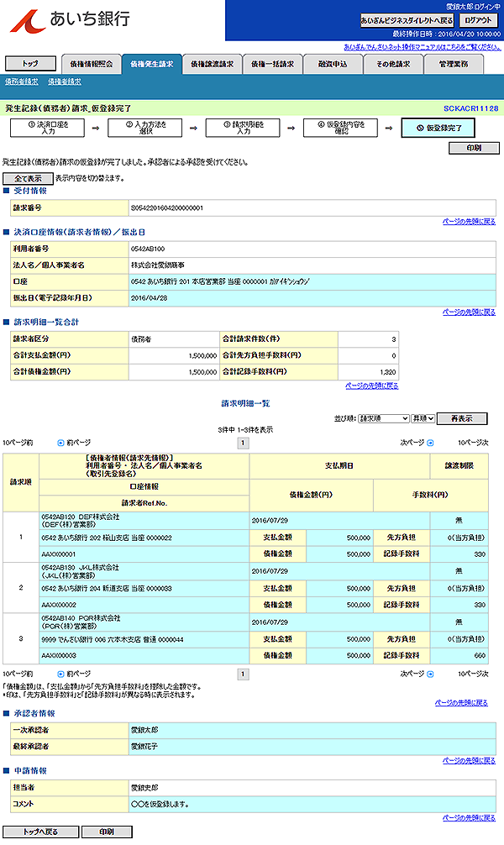This screenshot has width=504, height=845.
Task: Click the 債権者請求 submenu link
Action: (x=64, y=82)
